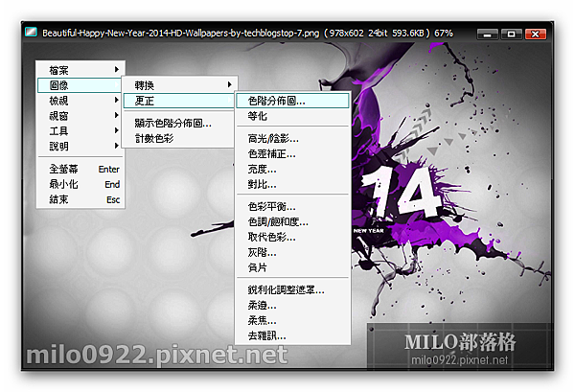Open 色調/飽和度... adjustment

click(292, 222)
